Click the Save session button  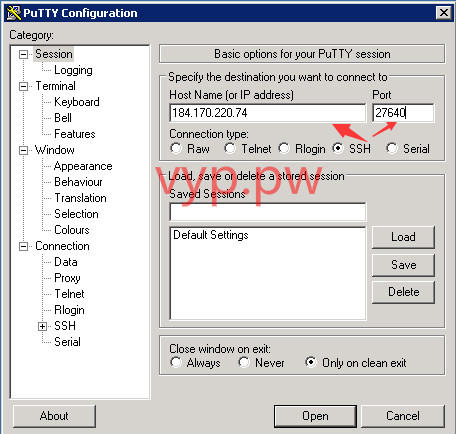tap(403, 265)
